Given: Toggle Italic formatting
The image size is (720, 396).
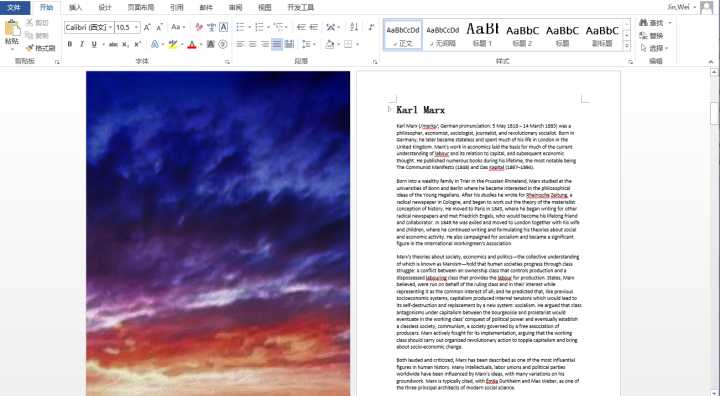Looking at the screenshot, I should coord(82,44).
